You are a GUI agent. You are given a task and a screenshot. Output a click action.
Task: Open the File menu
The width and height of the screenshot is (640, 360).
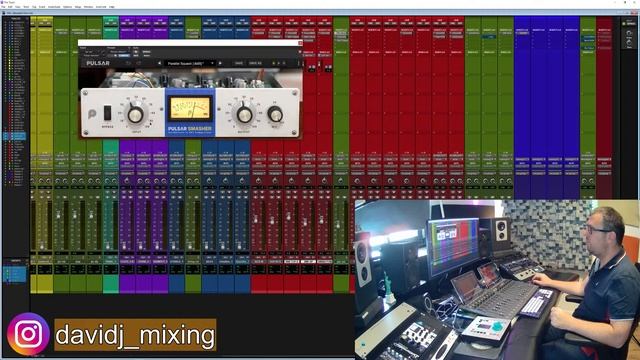3,7
